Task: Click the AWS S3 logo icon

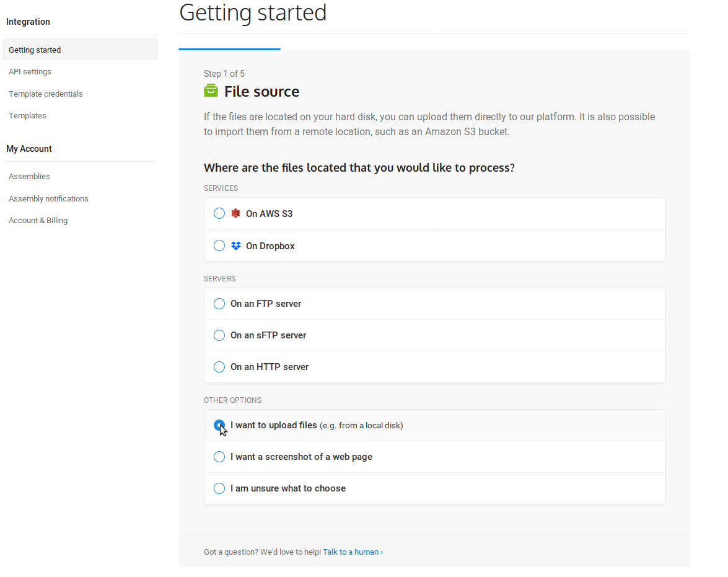Action: [x=235, y=213]
